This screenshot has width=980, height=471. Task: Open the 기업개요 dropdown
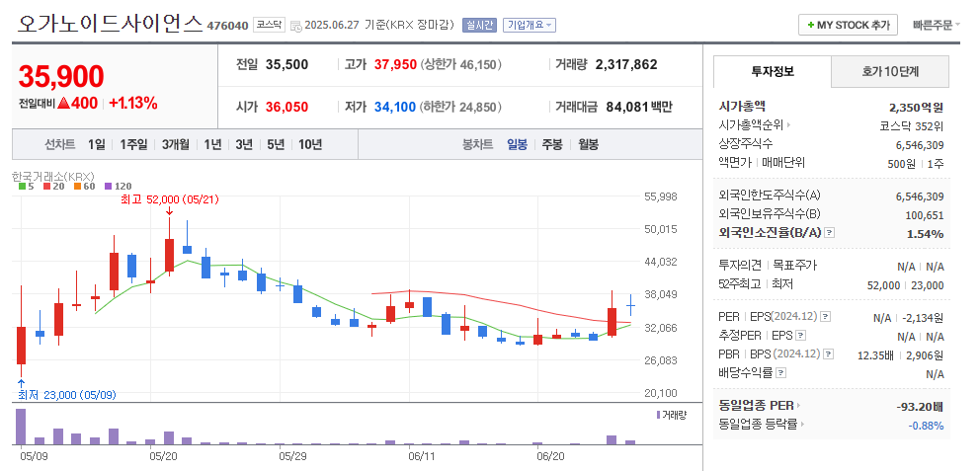click(x=529, y=25)
